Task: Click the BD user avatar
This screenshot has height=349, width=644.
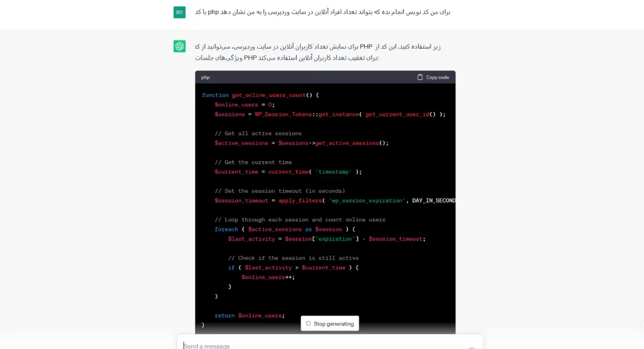Action: (x=179, y=12)
